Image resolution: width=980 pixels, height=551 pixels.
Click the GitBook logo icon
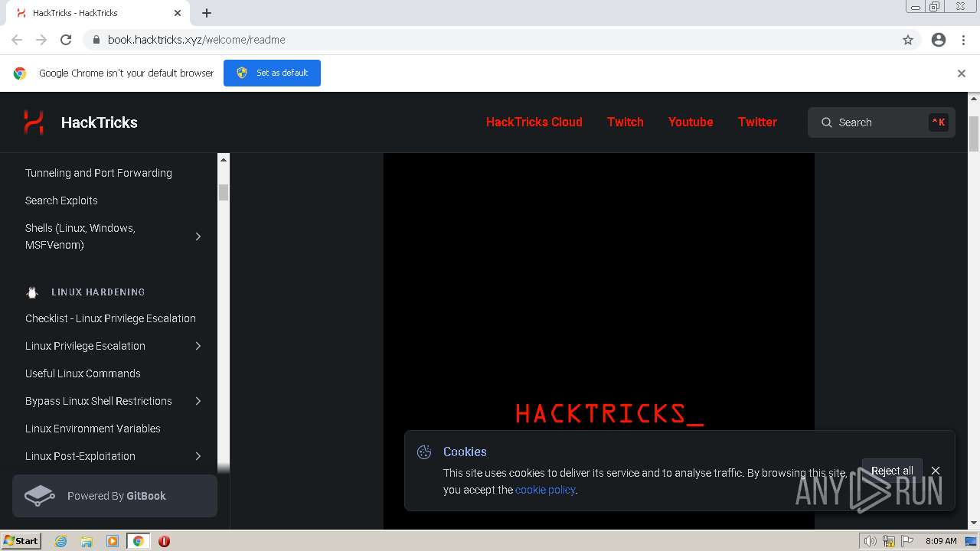click(40, 496)
